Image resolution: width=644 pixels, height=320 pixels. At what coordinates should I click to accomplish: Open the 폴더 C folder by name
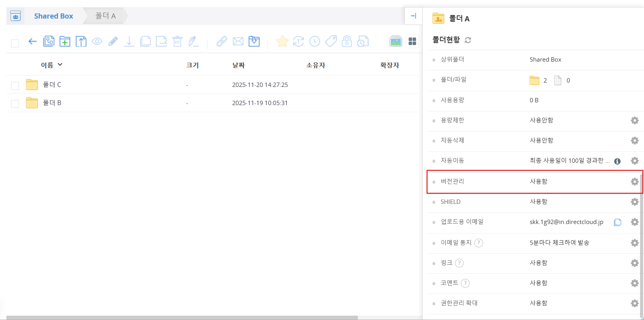coord(52,85)
